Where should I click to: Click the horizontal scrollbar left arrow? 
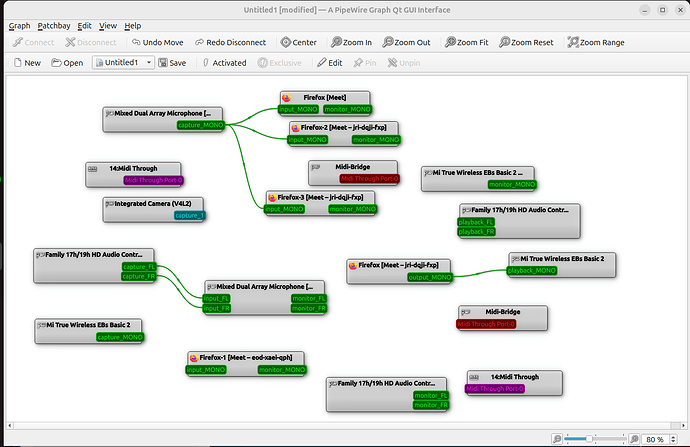tap(10, 425)
